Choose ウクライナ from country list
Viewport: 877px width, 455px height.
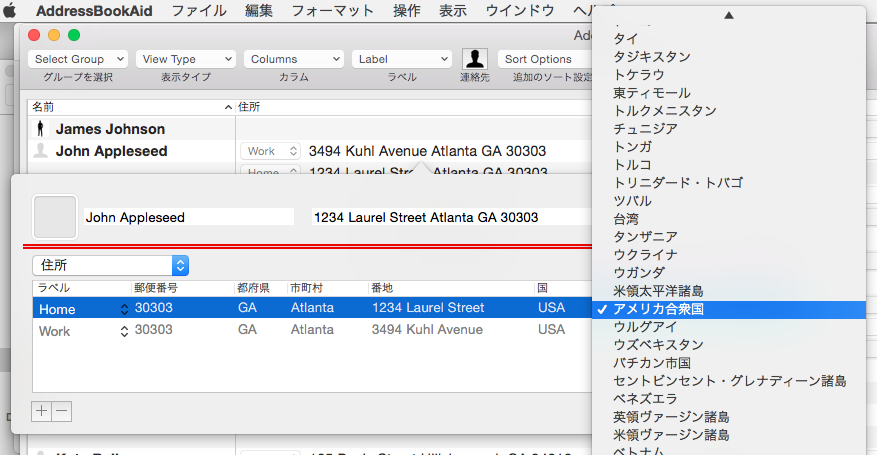(x=729, y=255)
